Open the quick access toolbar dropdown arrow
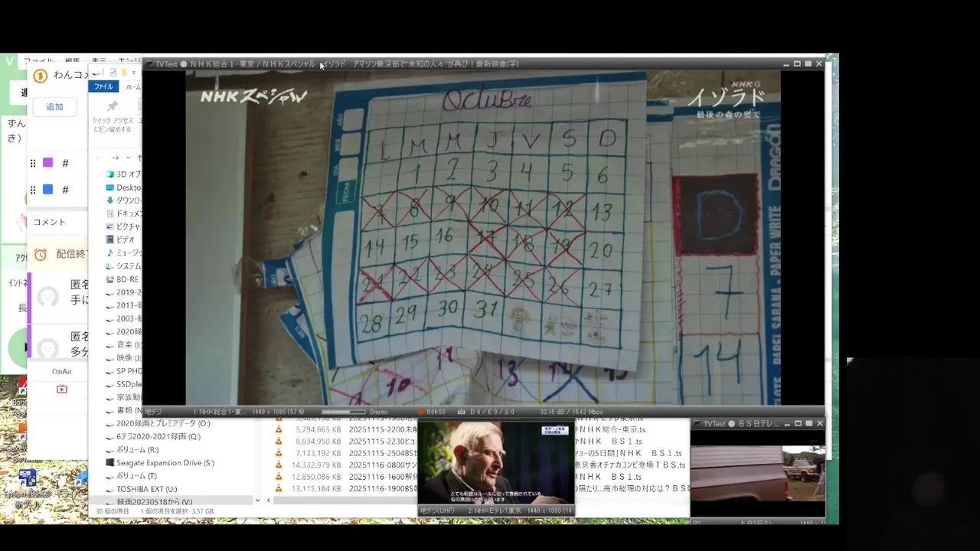This screenshot has width=980, height=551. (x=134, y=73)
